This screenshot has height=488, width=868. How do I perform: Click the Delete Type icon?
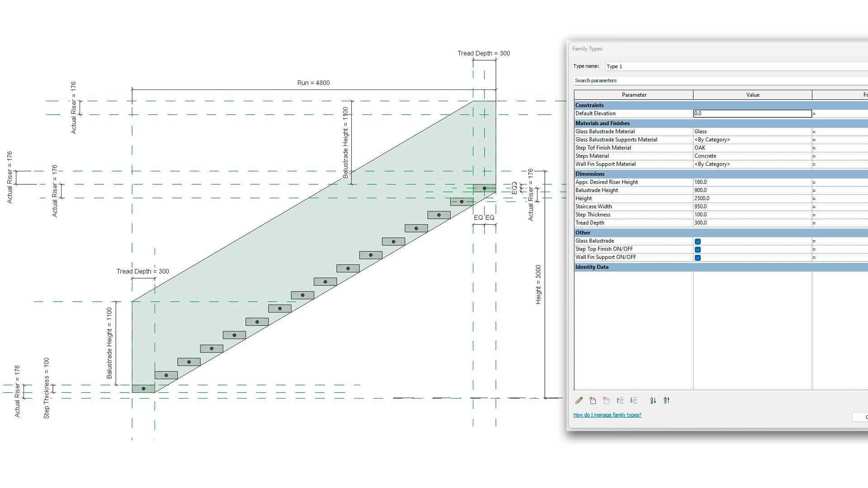click(x=606, y=400)
